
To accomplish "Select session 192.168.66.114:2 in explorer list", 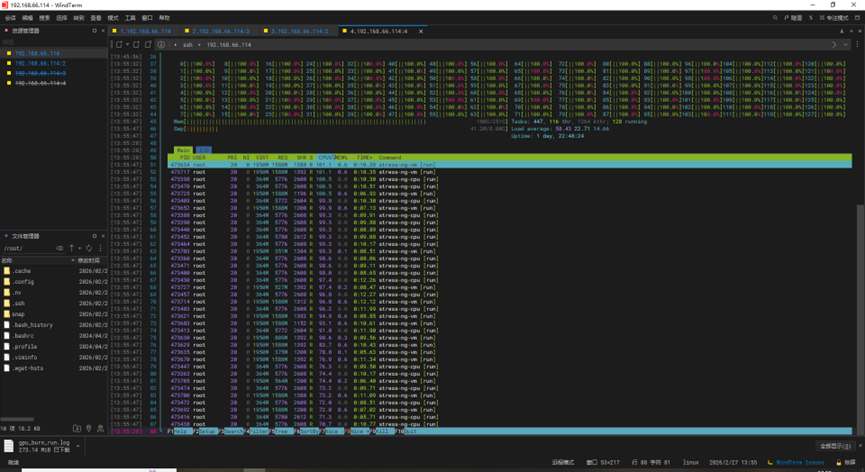I will tap(39, 63).
